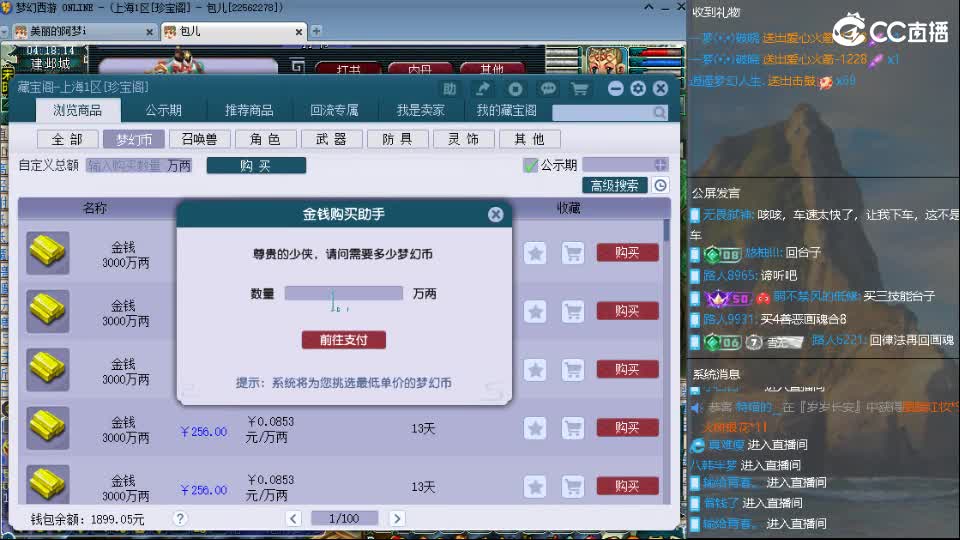
Task: Buy the fourth 金钱 listing priced ¥256.00
Action: 628,427
